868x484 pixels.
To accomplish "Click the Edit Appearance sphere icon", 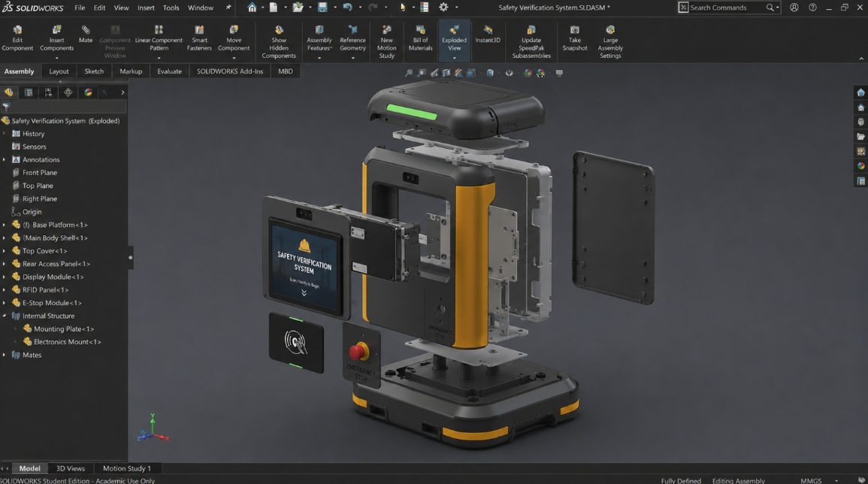I will pos(527,73).
